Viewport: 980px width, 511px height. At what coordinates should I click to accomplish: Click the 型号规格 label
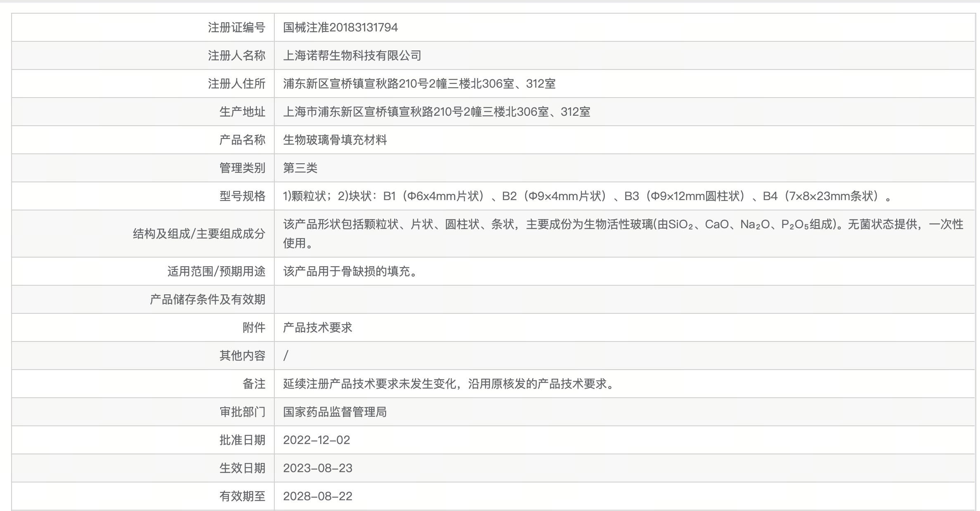pos(242,196)
